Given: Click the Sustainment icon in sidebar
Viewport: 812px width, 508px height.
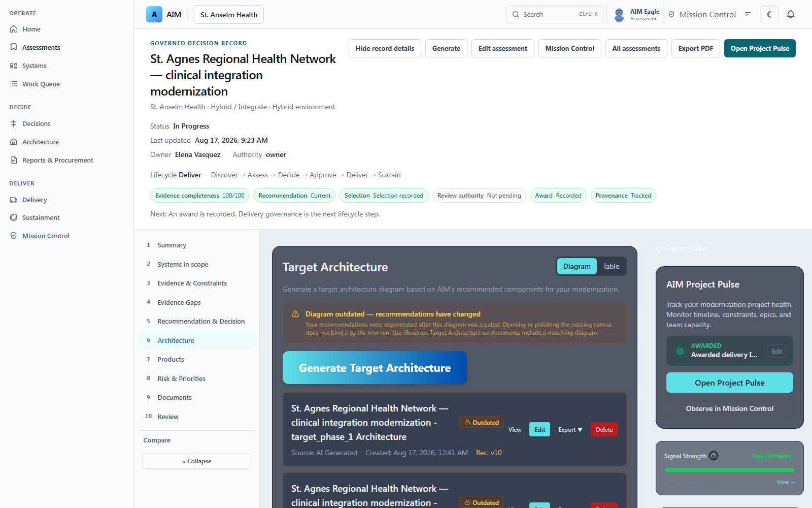Looking at the screenshot, I should click(14, 217).
